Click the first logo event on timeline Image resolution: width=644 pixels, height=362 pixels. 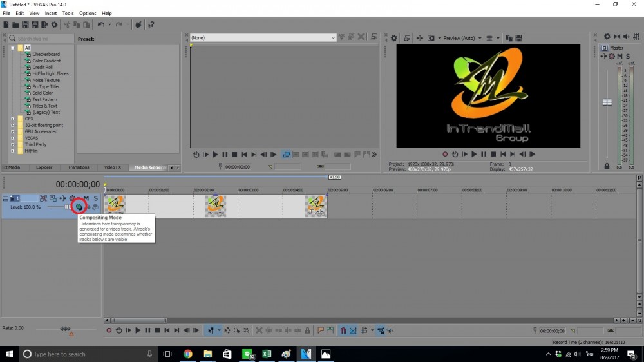(115, 205)
